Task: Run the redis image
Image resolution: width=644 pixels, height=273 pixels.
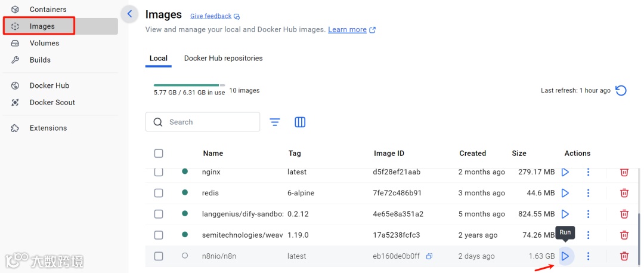Action: pyautogui.click(x=565, y=193)
